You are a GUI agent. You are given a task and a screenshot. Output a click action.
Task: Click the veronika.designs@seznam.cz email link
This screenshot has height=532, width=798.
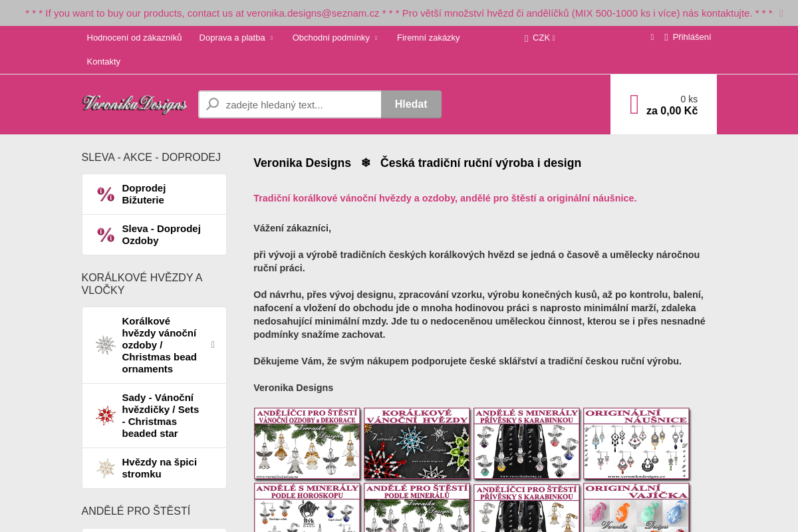click(313, 13)
